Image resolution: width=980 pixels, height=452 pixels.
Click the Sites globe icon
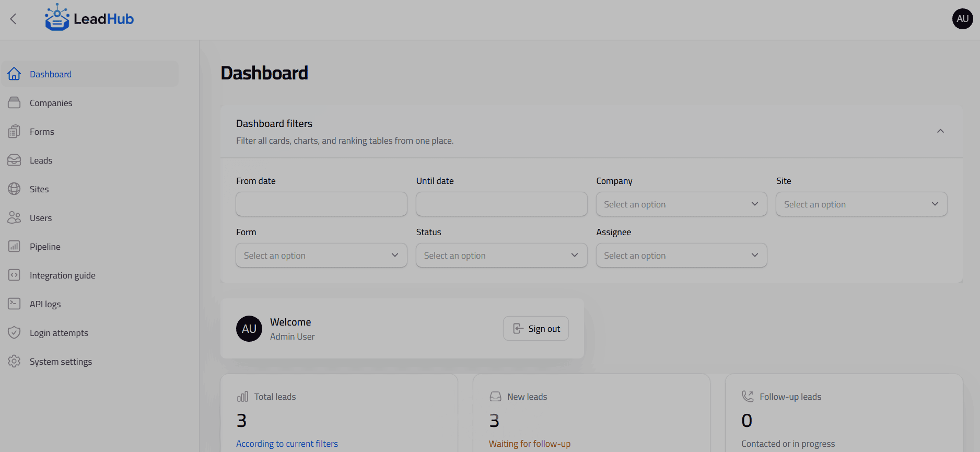pyautogui.click(x=14, y=189)
